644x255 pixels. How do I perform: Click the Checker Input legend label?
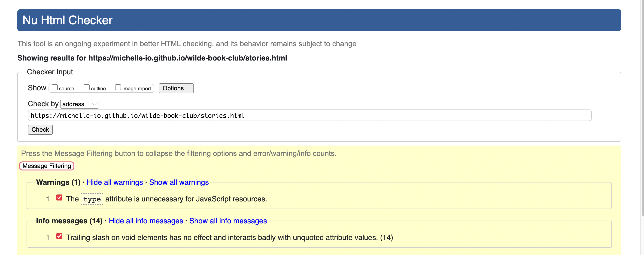tap(50, 72)
